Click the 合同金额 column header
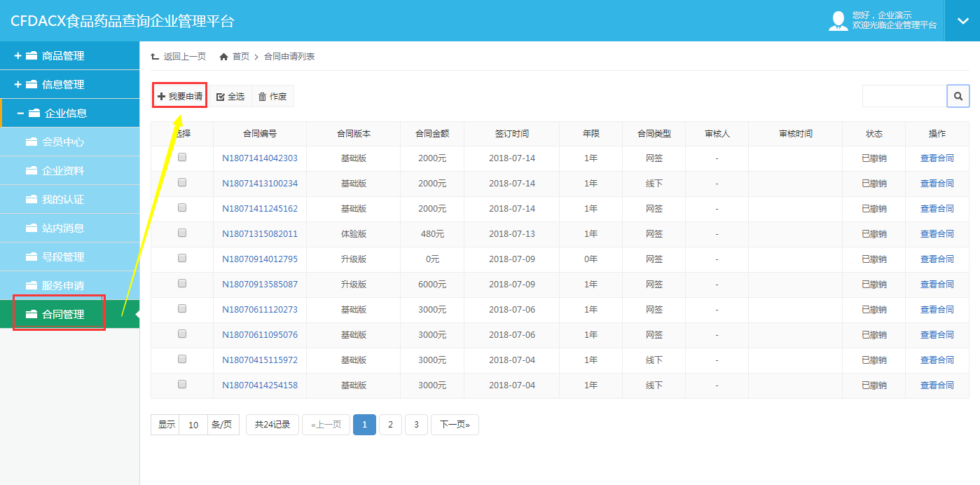This screenshot has height=485, width=980. [432, 133]
